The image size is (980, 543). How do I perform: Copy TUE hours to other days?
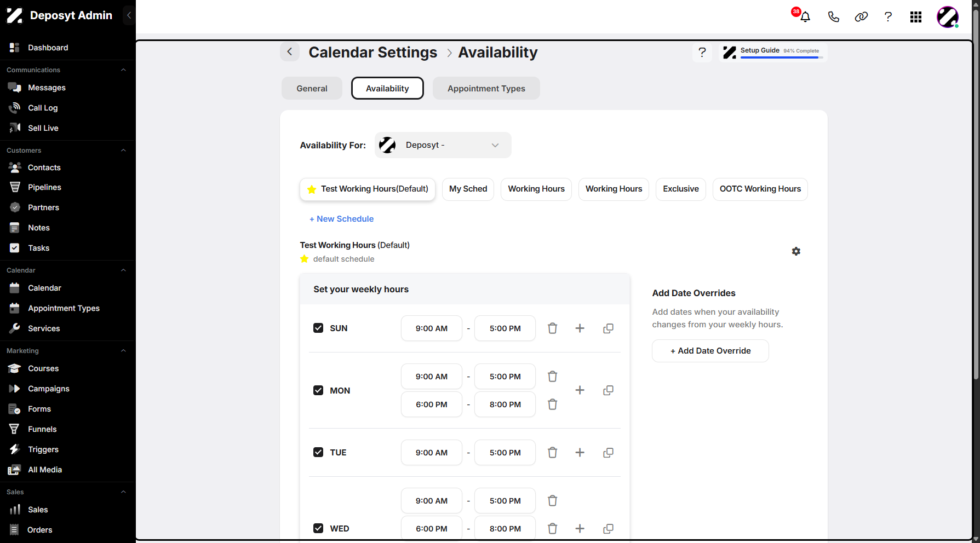pos(608,453)
